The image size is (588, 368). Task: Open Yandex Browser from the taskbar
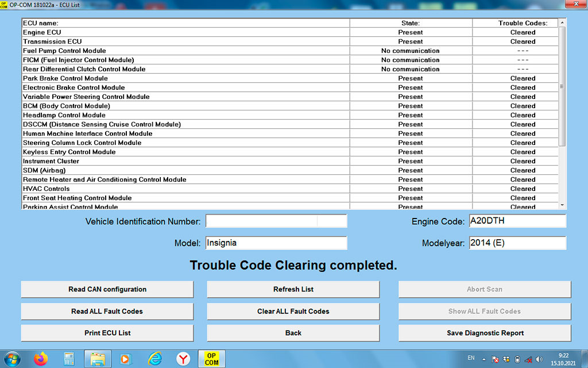coord(183,359)
